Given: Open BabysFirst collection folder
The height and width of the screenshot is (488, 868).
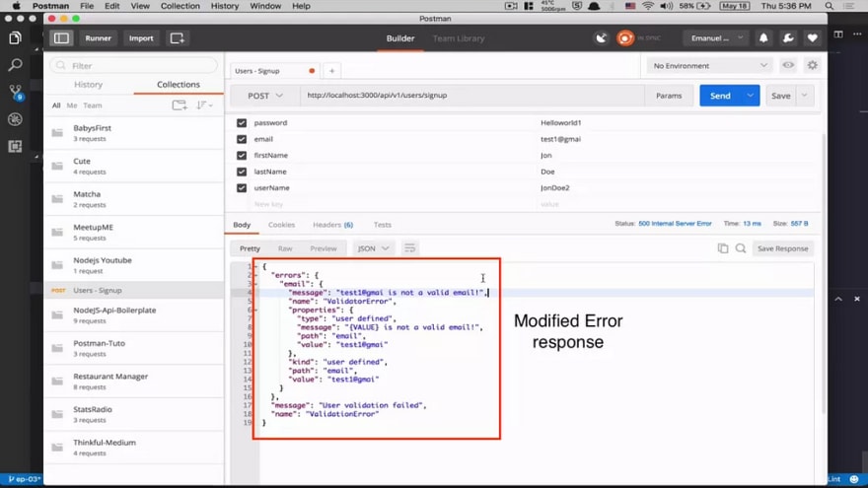Looking at the screenshot, I should click(x=134, y=133).
